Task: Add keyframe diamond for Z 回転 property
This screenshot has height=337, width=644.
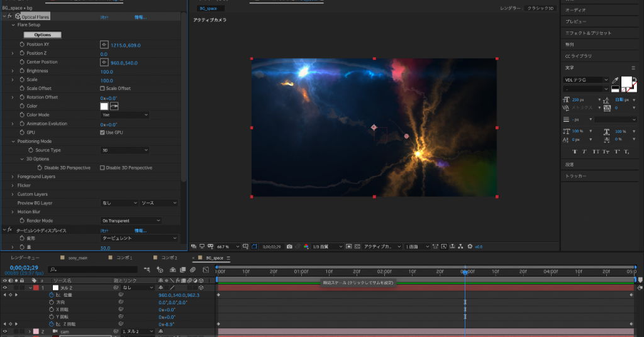Action: point(10,324)
